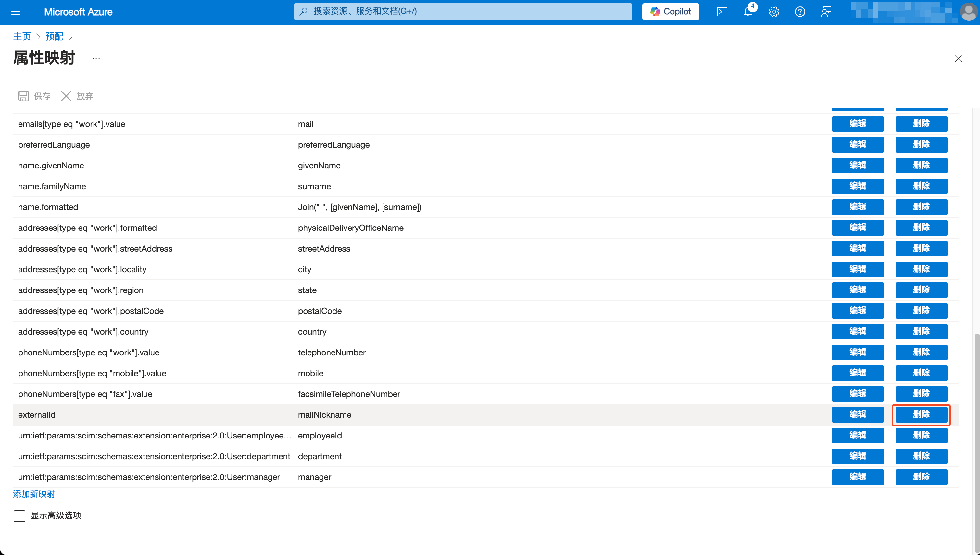980x555 pixels.
Task: Click the right-side page scrollbar
Action: (x=976, y=419)
